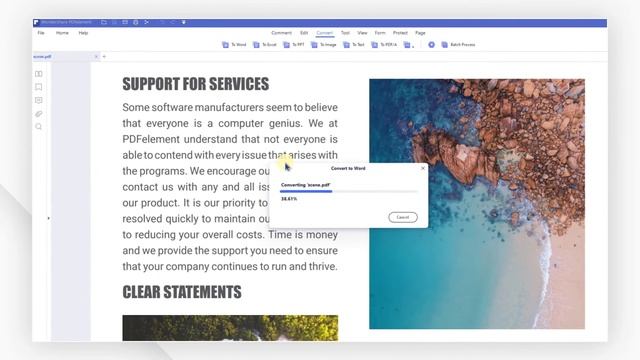Click the conversion progress bar

(x=349, y=191)
